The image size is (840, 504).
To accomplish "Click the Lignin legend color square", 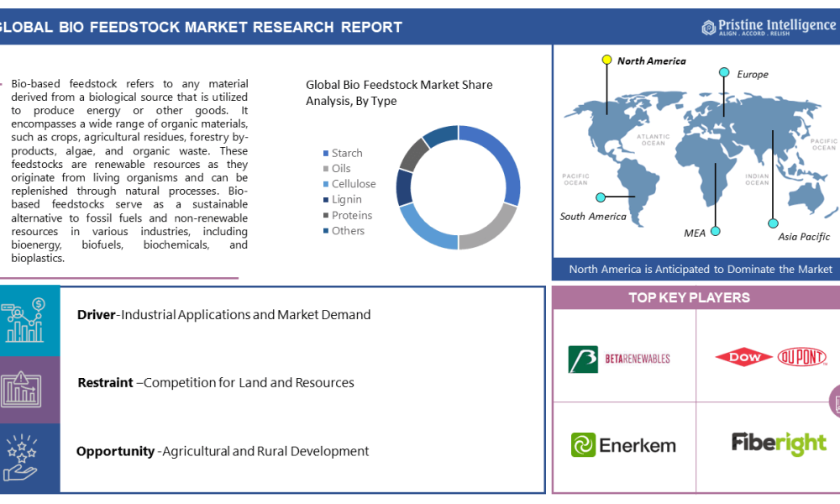I will (326, 200).
